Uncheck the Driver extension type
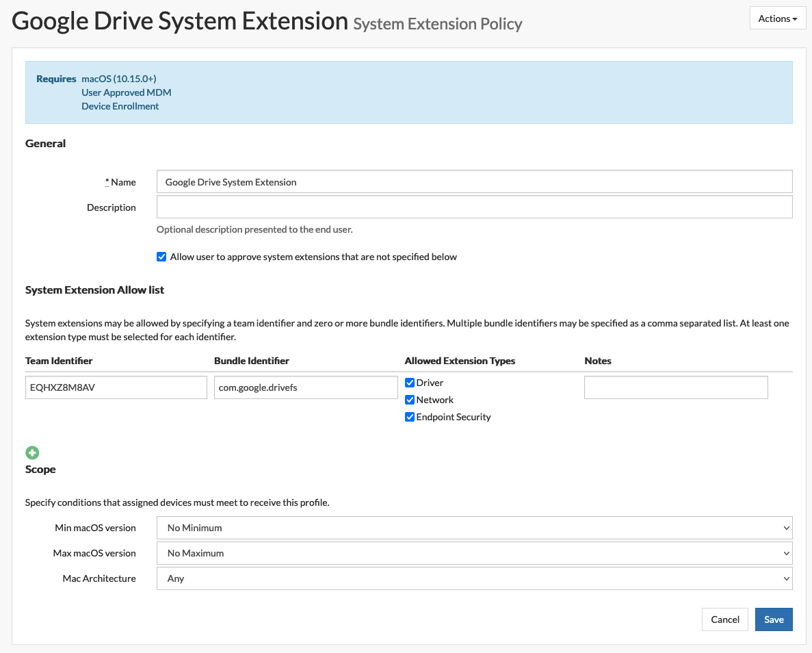 pos(410,383)
